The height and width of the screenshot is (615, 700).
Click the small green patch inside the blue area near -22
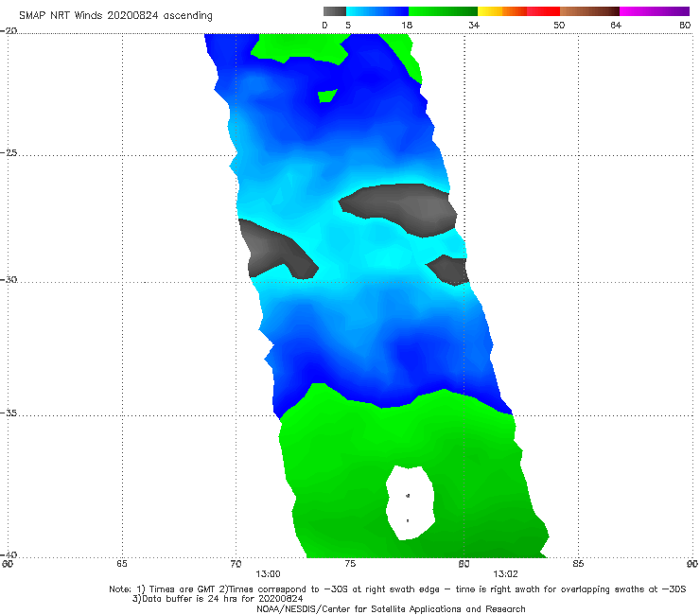click(x=327, y=96)
